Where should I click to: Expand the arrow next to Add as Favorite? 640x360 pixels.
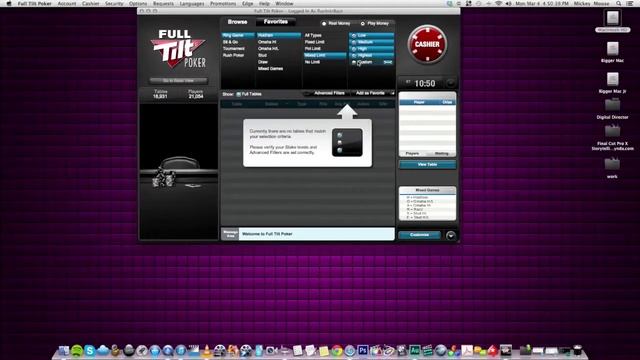tap(392, 93)
